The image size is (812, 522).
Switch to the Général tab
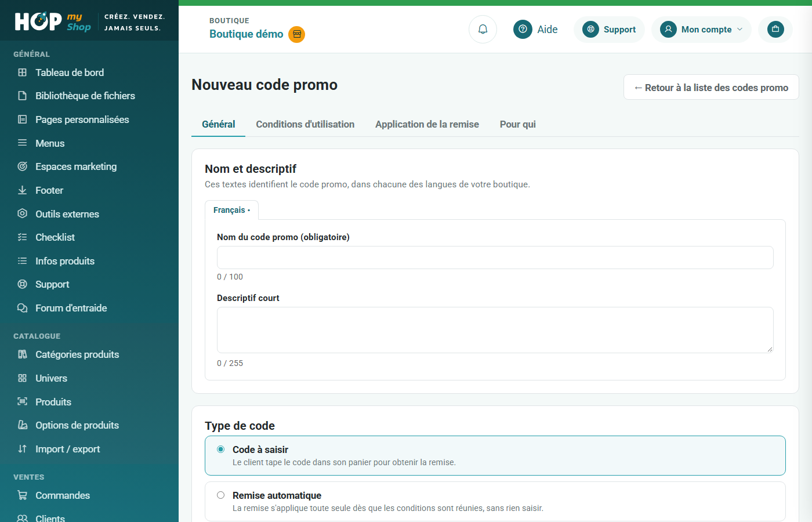coord(219,124)
